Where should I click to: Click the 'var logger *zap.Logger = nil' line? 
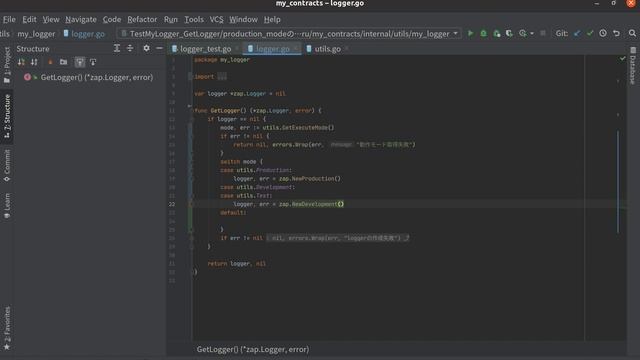tap(240, 93)
